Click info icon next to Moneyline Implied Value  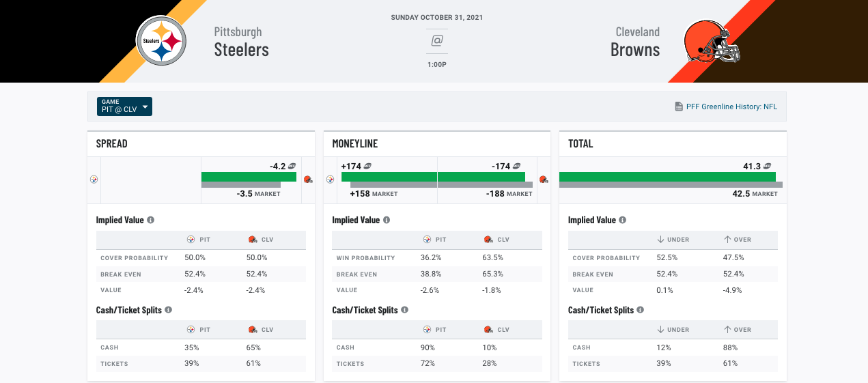(x=387, y=221)
